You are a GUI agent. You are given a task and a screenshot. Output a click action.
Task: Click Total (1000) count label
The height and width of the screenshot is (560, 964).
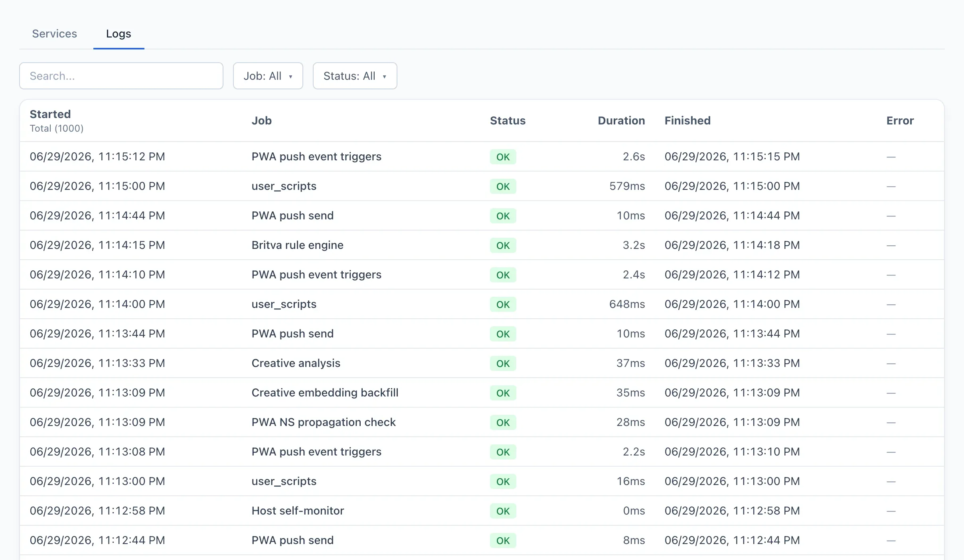[x=57, y=128]
